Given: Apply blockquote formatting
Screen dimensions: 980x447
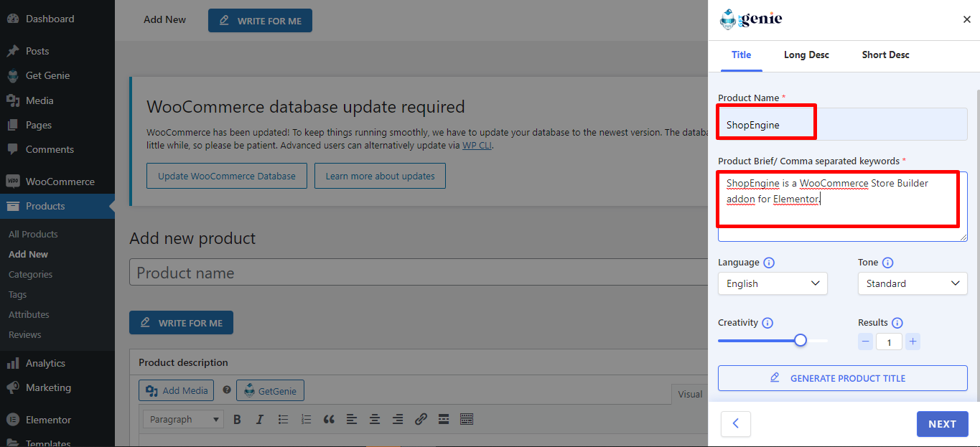Looking at the screenshot, I should point(329,419).
